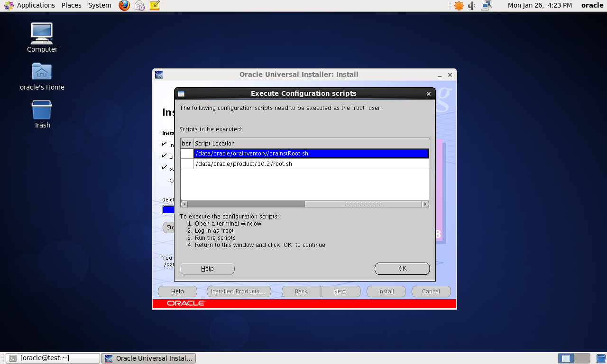Click the Script Location column header
This screenshot has height=364, width=607.
[x=311, y=143]
